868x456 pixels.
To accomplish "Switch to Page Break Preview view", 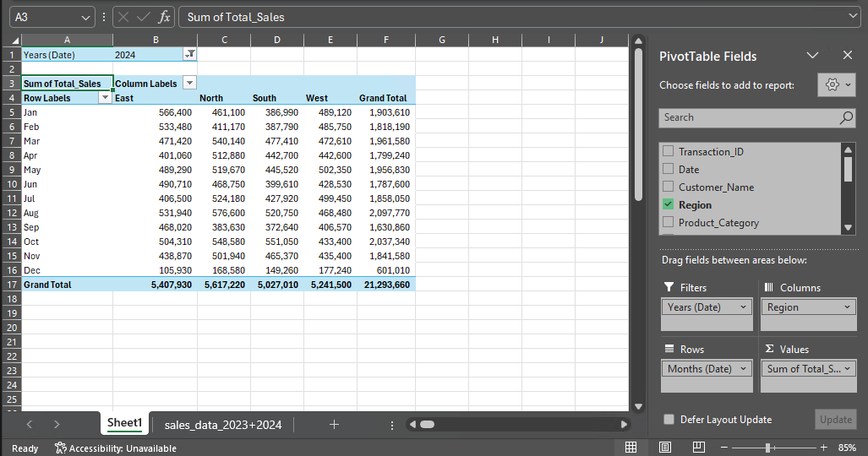I will pos(699,447).
